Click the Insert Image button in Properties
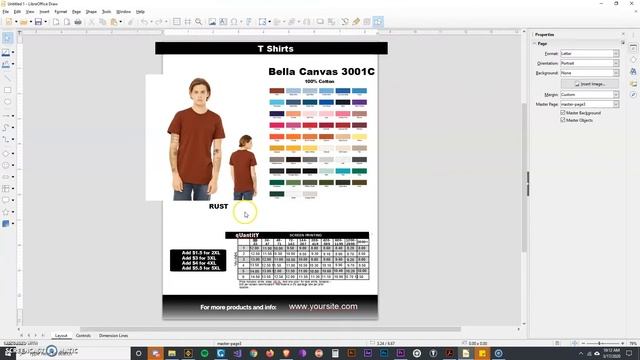640x360 pixels. [590, 84]
